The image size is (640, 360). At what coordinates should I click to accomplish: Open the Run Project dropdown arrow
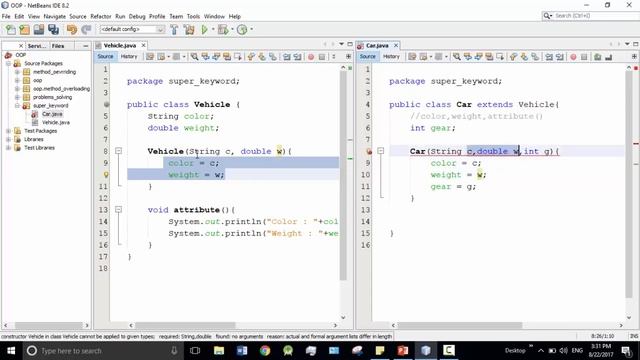click(213, 29)
